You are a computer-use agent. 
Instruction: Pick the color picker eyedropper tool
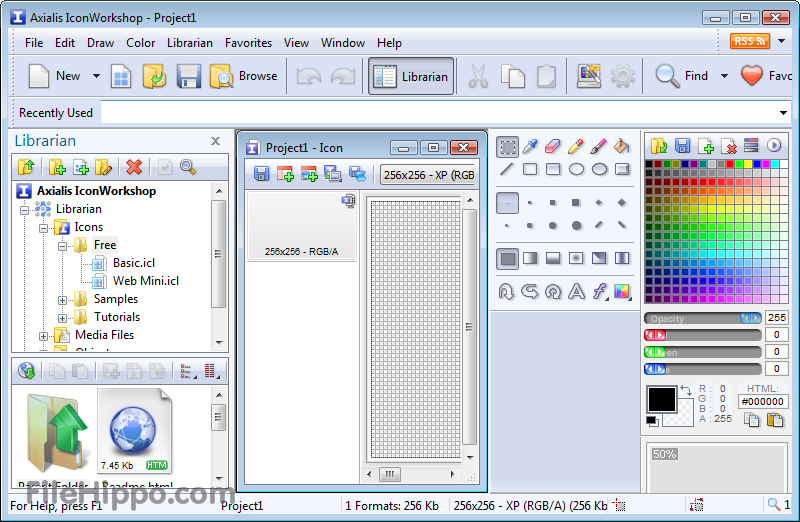pyautogui.click(x=531, y=147)
